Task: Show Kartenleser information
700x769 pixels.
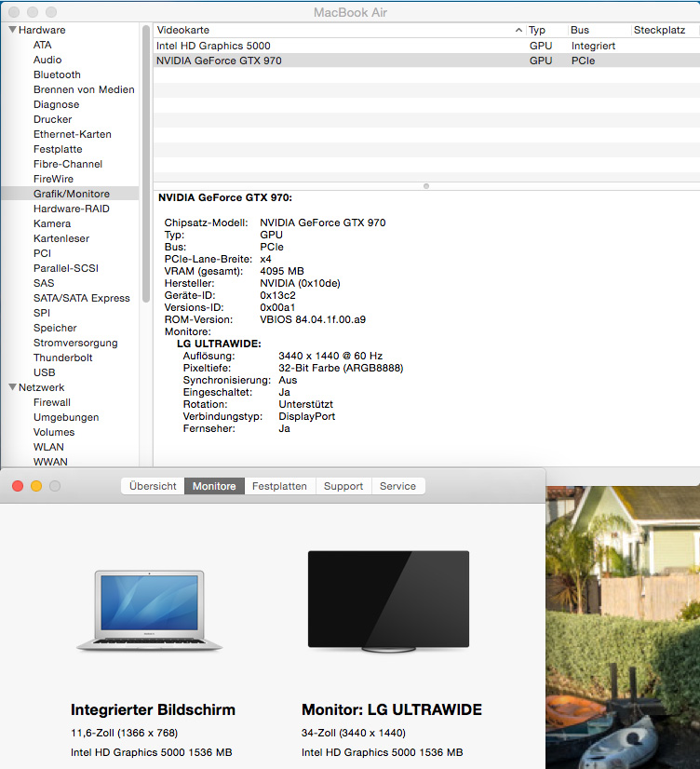Action: 61,239
